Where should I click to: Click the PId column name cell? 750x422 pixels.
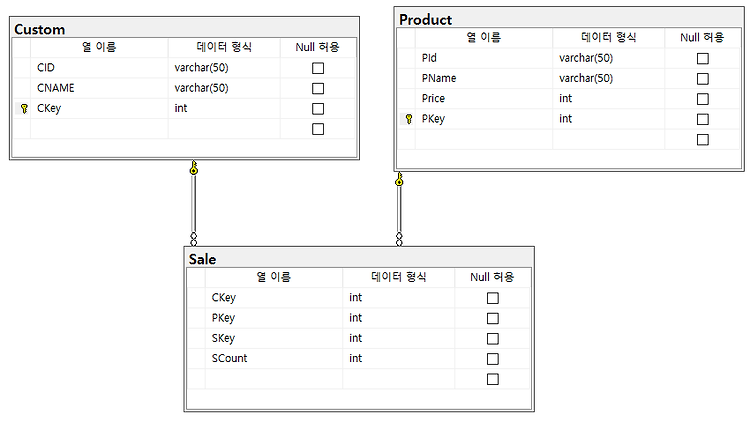point(484,58)
